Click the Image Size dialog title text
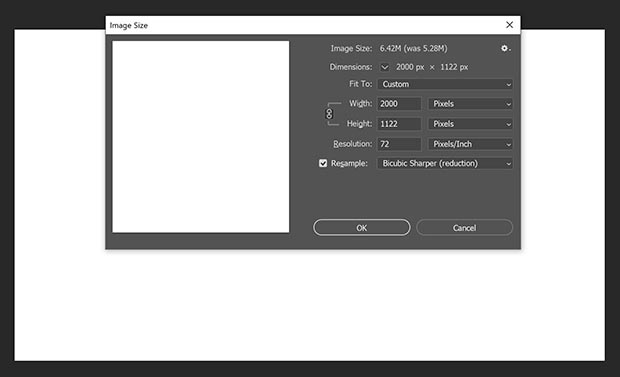This screenshot has width=620, height=377. point(129,25)
